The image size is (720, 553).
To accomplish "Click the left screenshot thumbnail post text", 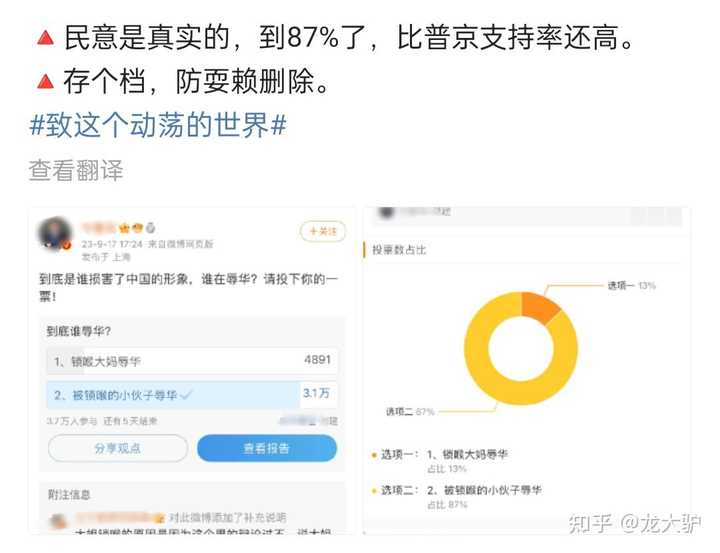I will coord(188,287).
